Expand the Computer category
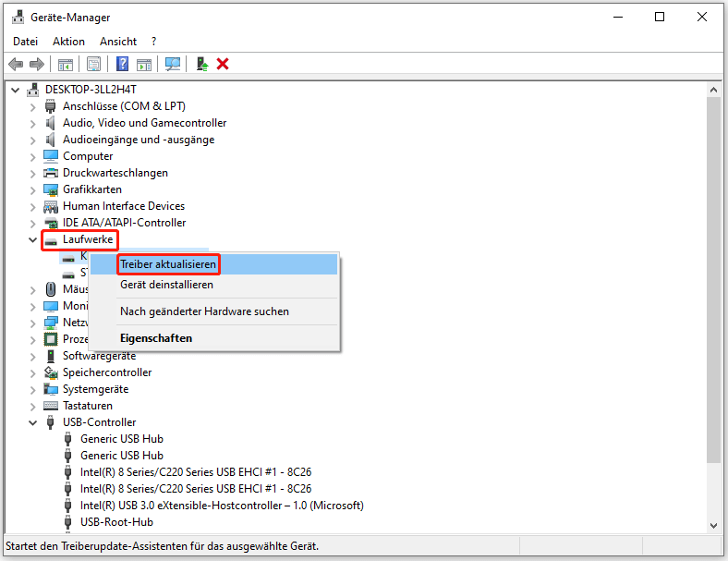 click(32, 157)
